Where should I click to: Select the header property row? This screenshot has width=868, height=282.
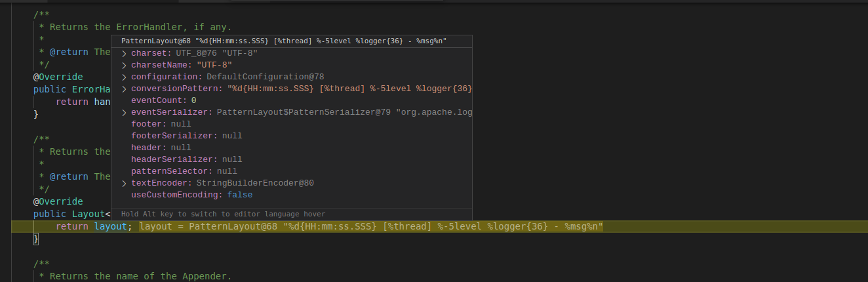(x=161, y=148)
